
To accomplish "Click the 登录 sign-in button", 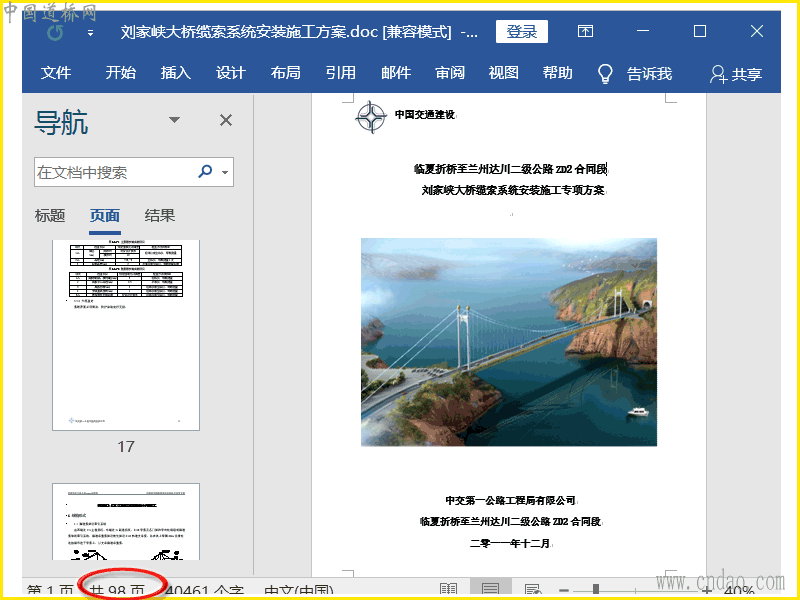I will [521, 32].
